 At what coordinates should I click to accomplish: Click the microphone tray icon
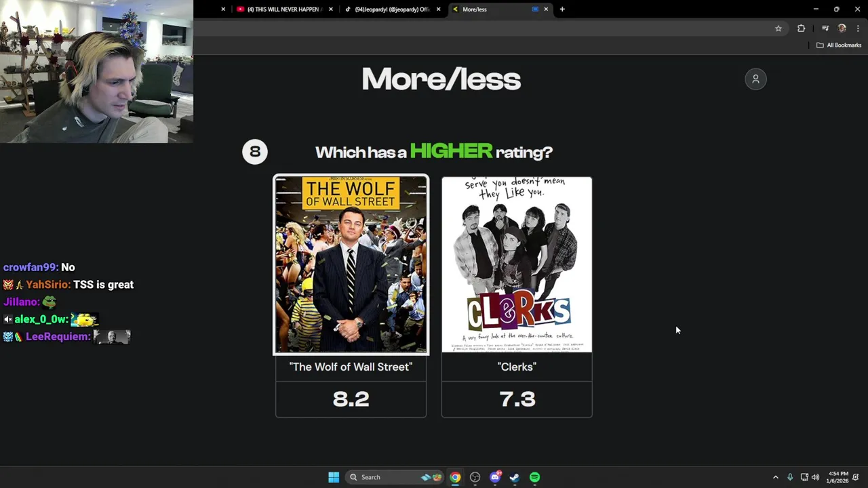click(790, 477)
